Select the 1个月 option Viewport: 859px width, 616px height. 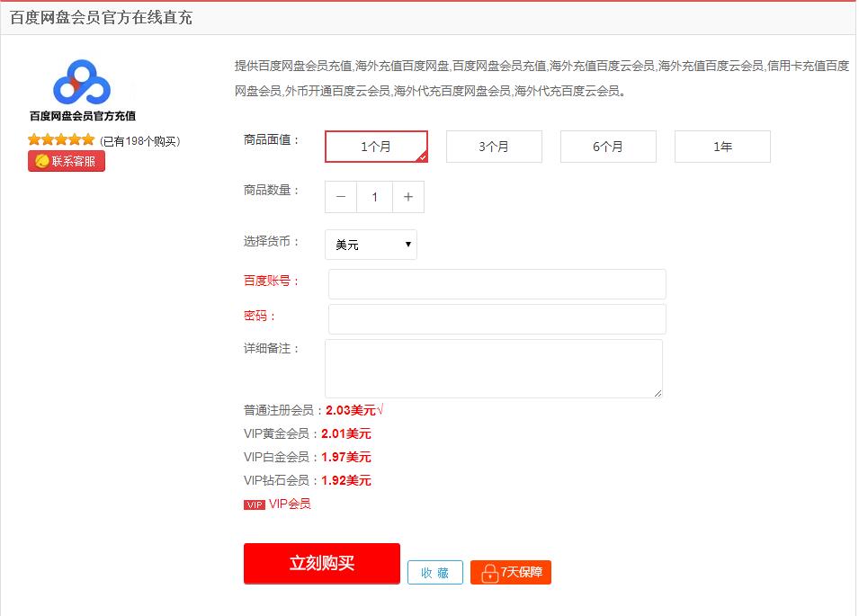coord(376,147)
